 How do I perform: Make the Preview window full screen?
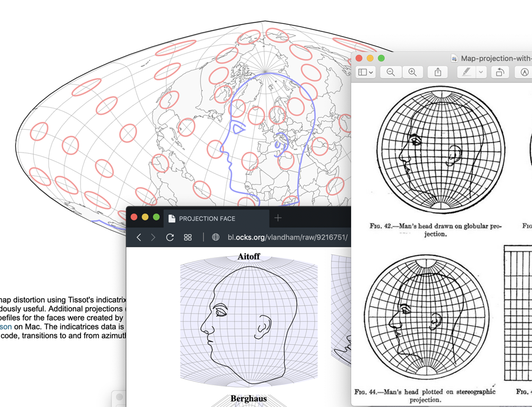[381, 59]
